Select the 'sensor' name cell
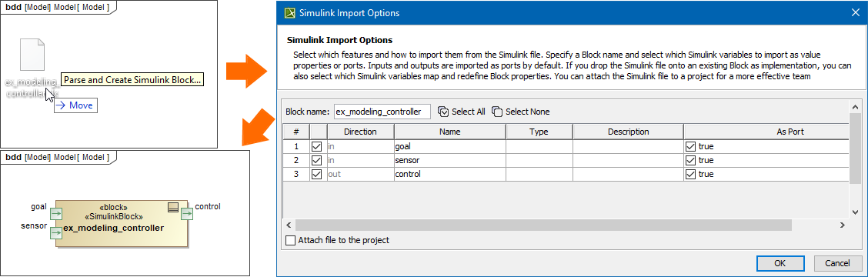Image resolution: width=868 pixels, height=277 pixels. click(x=450, y=160)
